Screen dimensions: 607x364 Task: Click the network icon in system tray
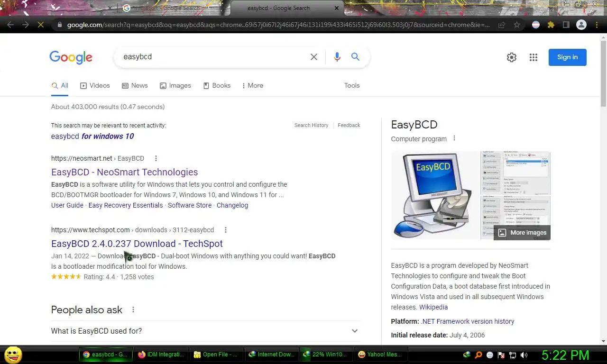(x=513, y=355)
